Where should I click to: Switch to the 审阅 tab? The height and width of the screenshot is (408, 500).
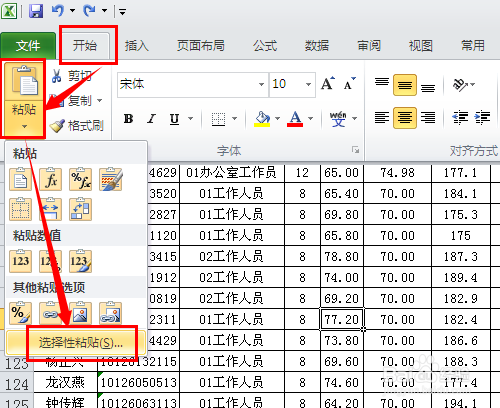369,46
